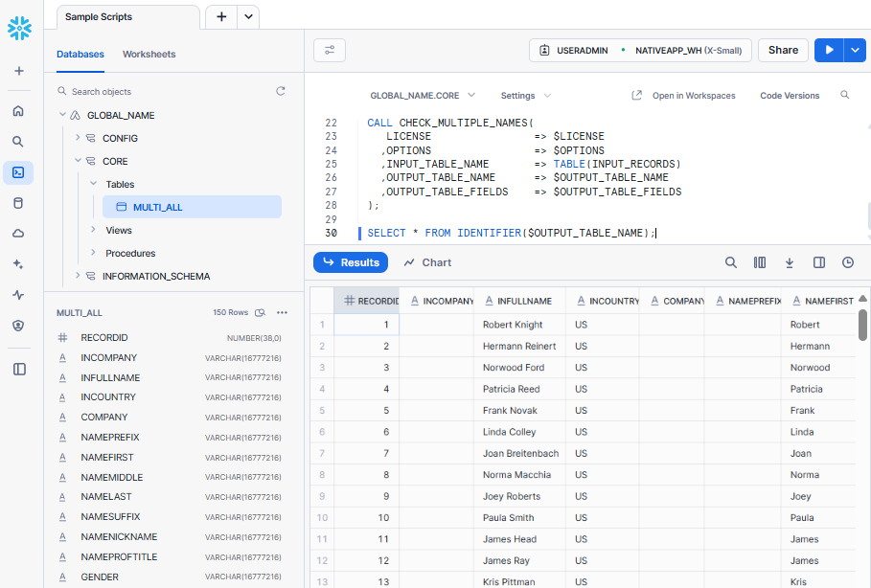
Task: Open the Monitoring pulse icon in sidebar
Action: click(x=18, y=295)
